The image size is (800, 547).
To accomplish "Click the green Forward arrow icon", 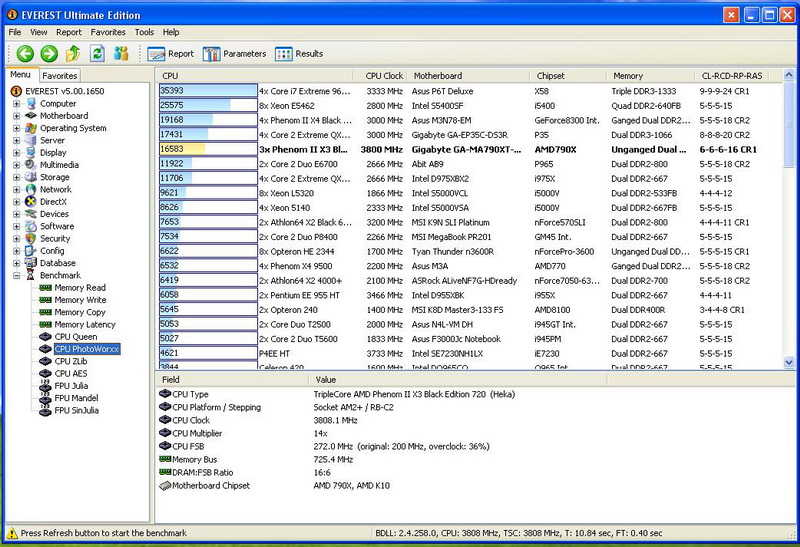I will tap(49, 54).
